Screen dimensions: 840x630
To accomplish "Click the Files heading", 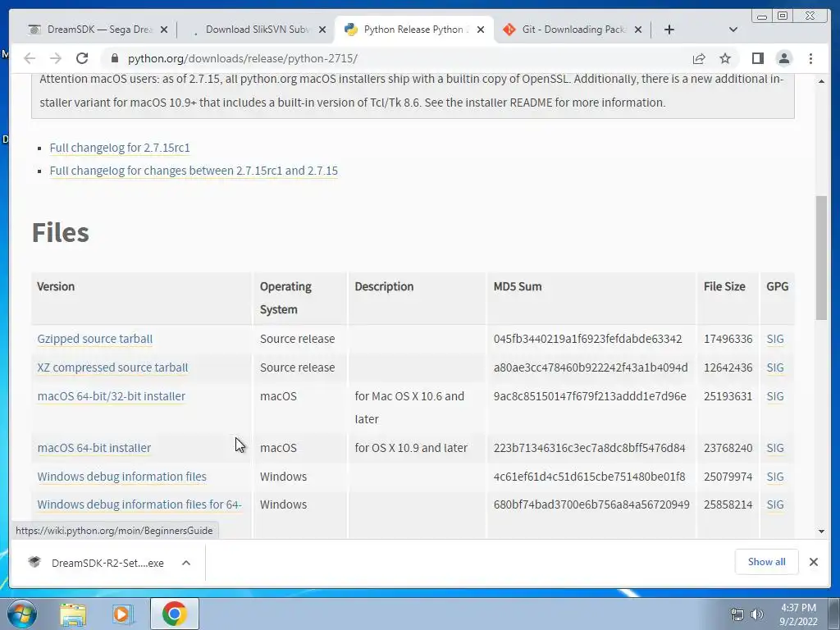I will 61,232.
